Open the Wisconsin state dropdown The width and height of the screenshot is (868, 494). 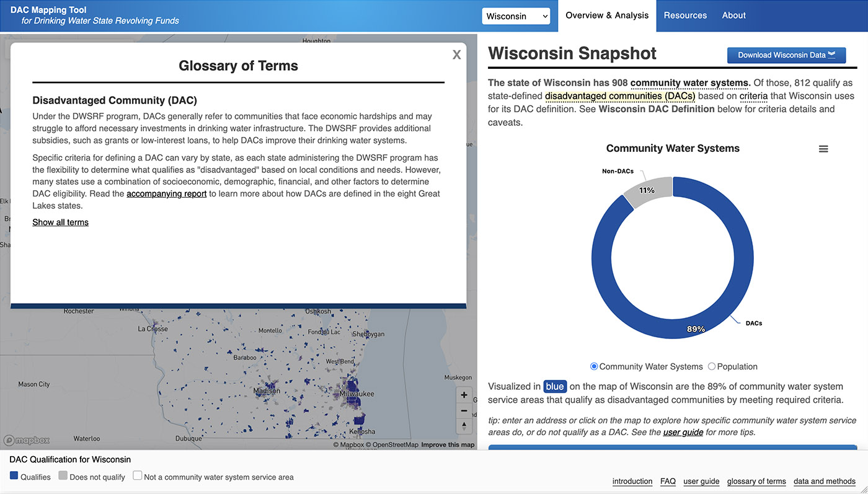[516, 16]
